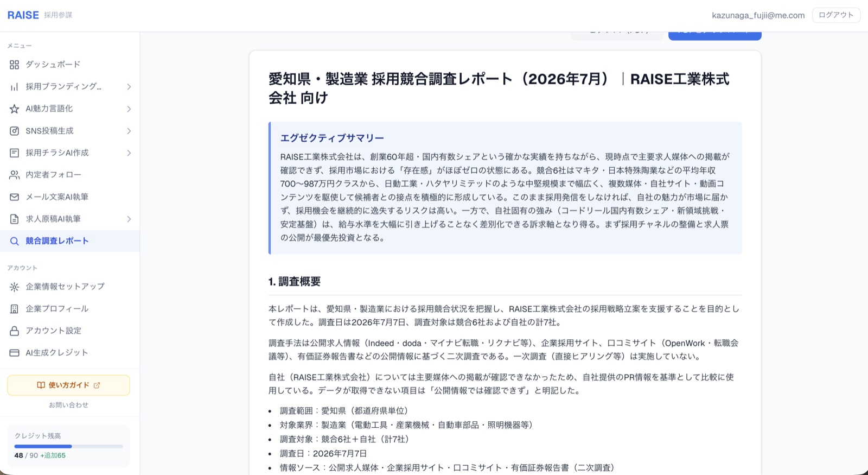Click the 企業プロフィール building icon
Viewport: 868px width, 475px height.
[15, 309]
